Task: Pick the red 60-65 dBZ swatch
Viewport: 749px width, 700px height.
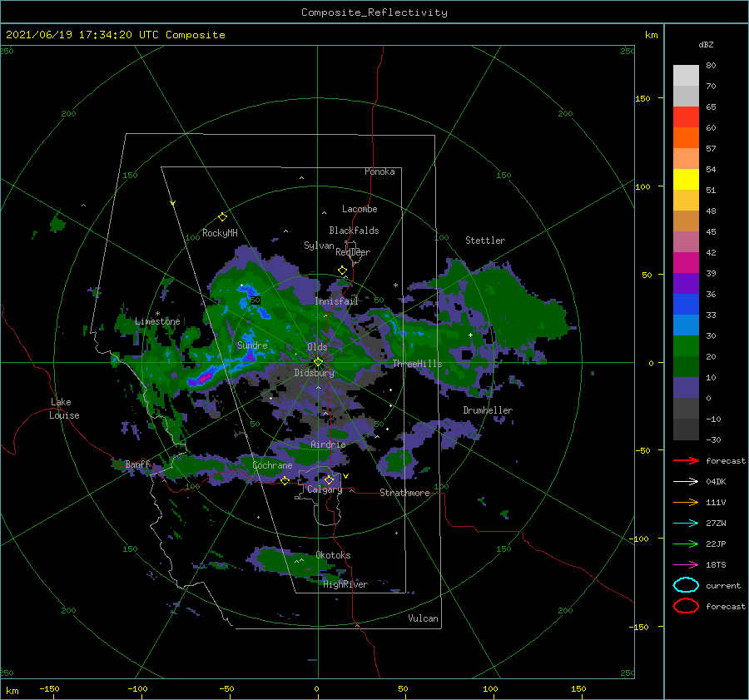Action: pyautogui.click(x=686, y=117)
